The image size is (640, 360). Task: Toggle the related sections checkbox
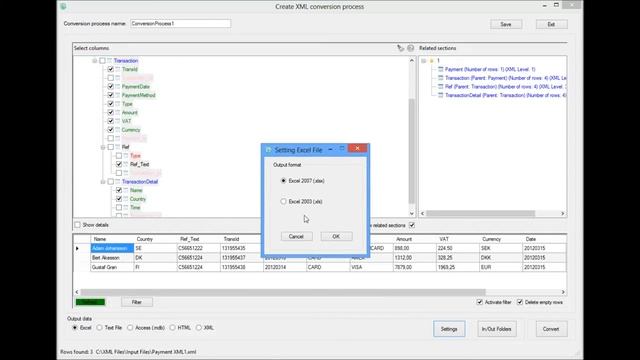pyautogui.click(x=412, y=225)
